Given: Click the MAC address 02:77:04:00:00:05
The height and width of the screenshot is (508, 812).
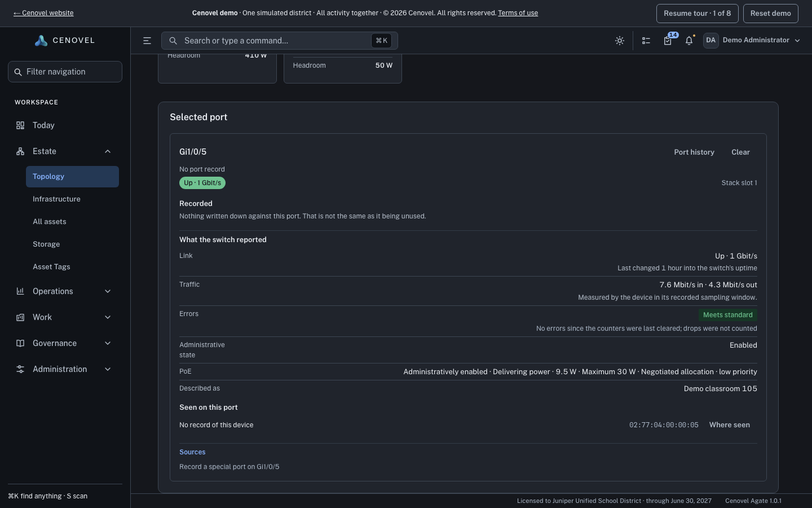Looking at the screenshot, I should (x=664, y=425).
